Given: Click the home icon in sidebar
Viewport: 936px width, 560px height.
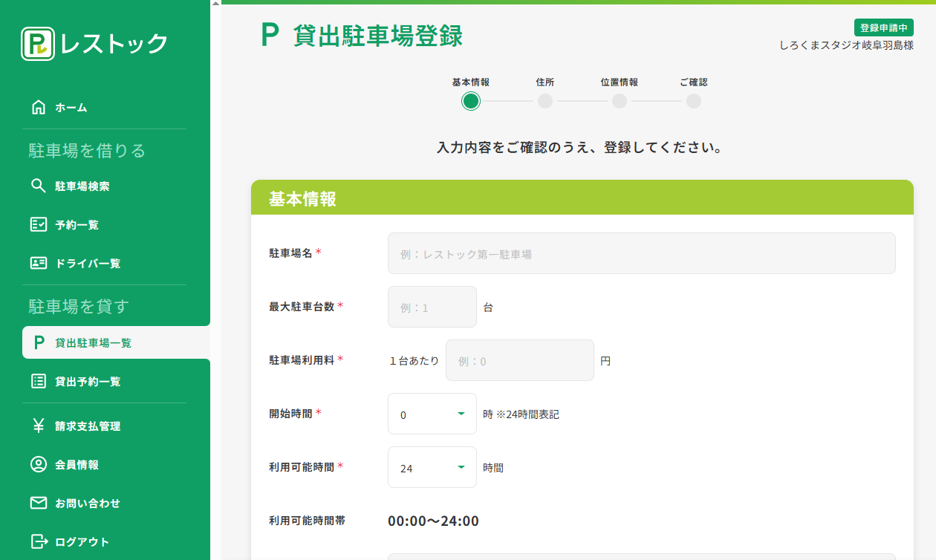Looking at the screenshot, I should pyautogui.click(x=39, y=108).
